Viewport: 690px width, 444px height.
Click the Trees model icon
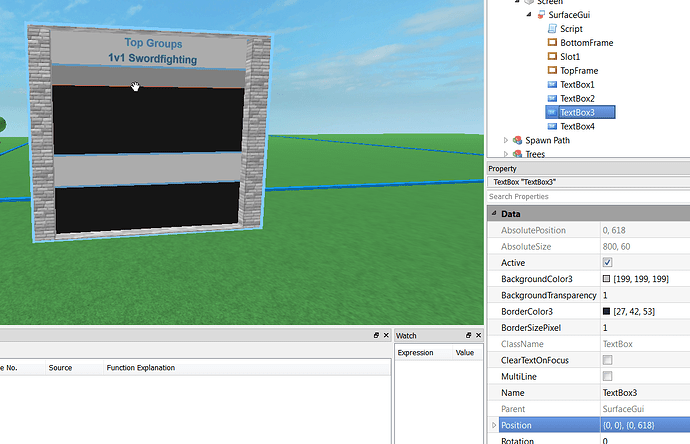click(x=518, y=154)
